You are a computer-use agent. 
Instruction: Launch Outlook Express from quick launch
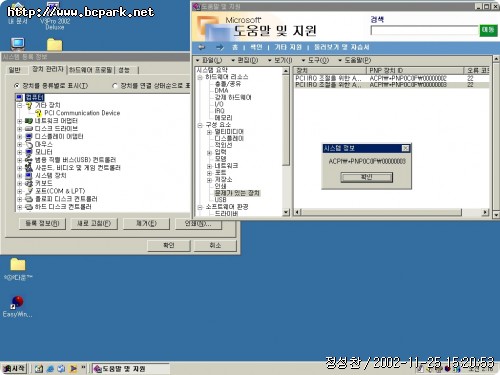point(61,368)
